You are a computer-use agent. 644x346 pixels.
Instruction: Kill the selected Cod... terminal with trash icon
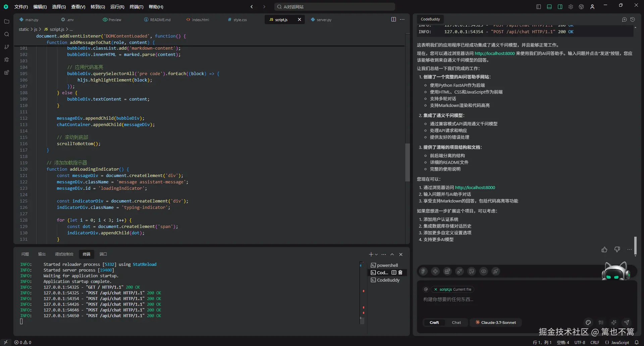400,273
